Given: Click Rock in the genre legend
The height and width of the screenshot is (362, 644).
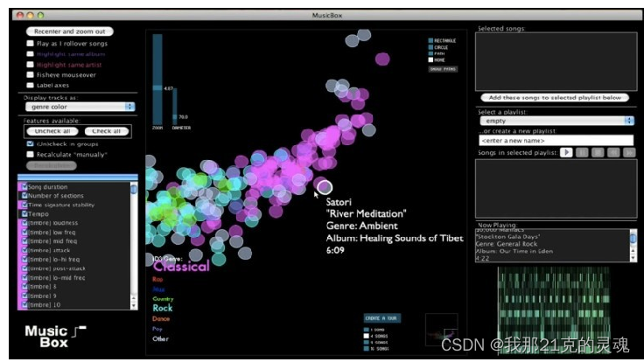Looking at the screenshot, I should [x=162, y=308].
